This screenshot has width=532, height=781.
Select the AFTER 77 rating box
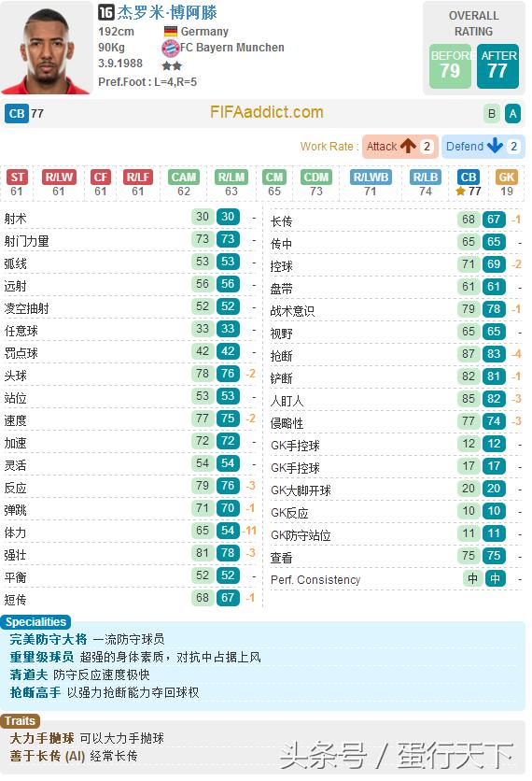pyautogui.click(x=497, y=66)
